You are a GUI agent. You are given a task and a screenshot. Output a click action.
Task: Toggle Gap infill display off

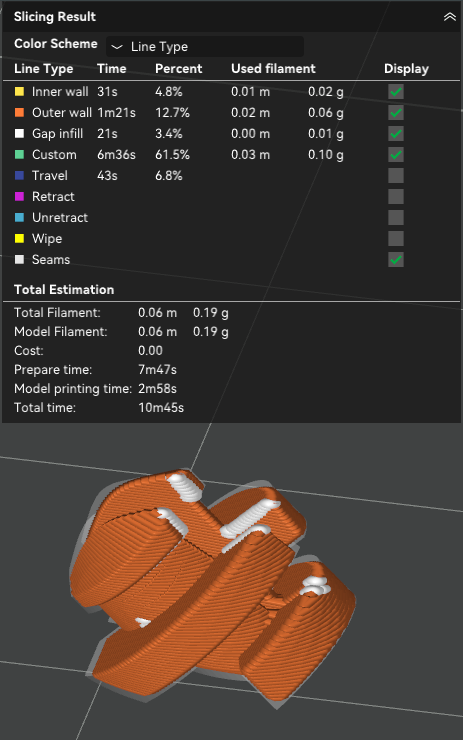tap(396, 134)
